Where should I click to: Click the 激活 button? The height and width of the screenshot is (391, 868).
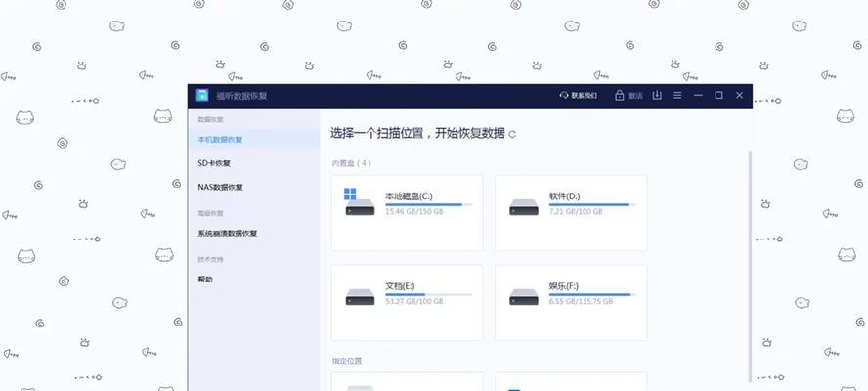pyautogui.click(x=635, y=96)
